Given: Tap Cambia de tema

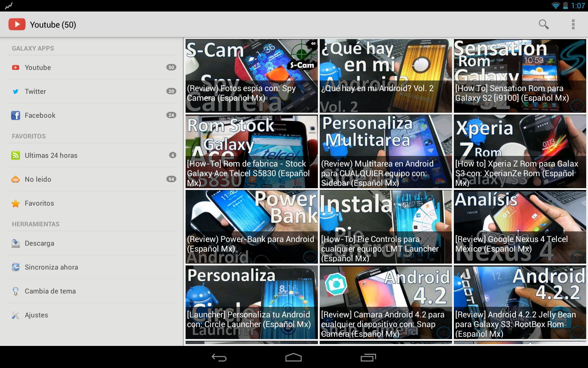Looking at the screenshot, I should tap(92, 291).
